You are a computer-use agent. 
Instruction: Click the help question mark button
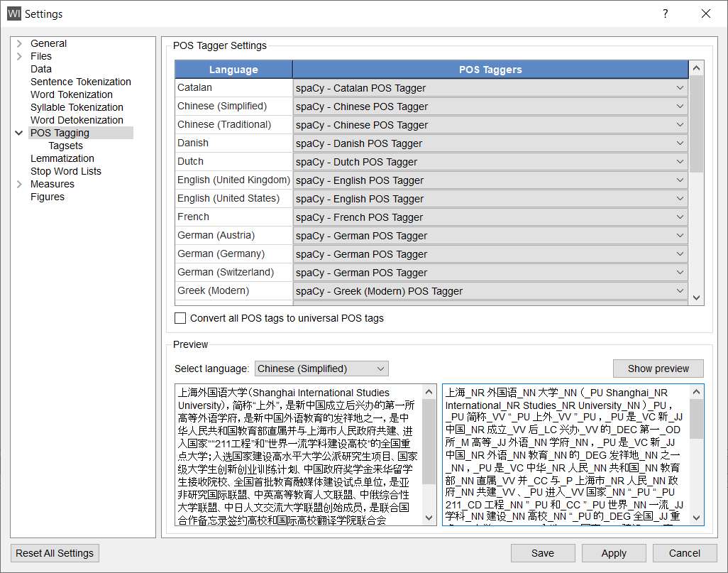[x=666, y=13]
